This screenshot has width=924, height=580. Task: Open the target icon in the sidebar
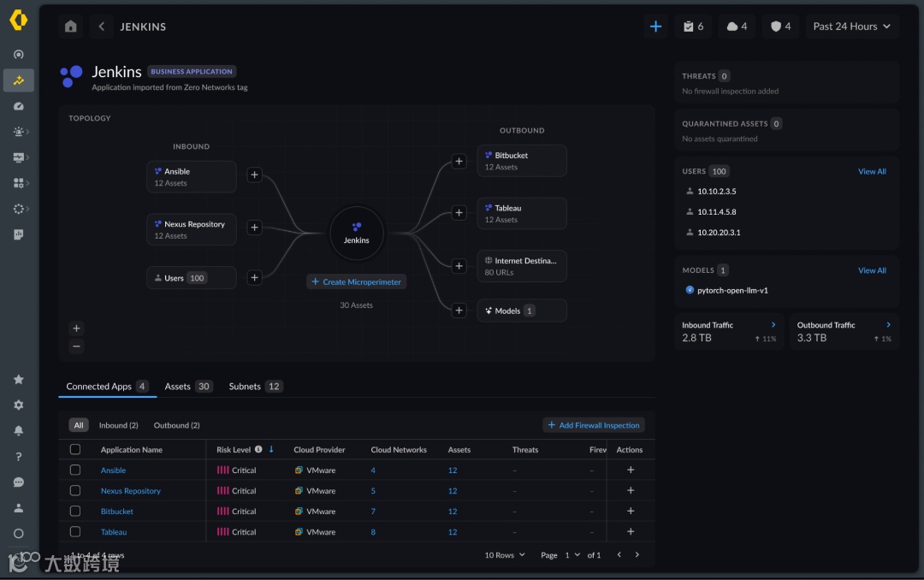point(18,54)
